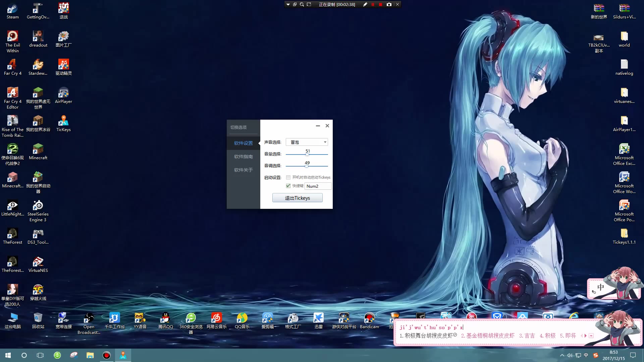Choose IME candidate 5 即将
This screenshot has height=362, width=644.
point(568,336)
